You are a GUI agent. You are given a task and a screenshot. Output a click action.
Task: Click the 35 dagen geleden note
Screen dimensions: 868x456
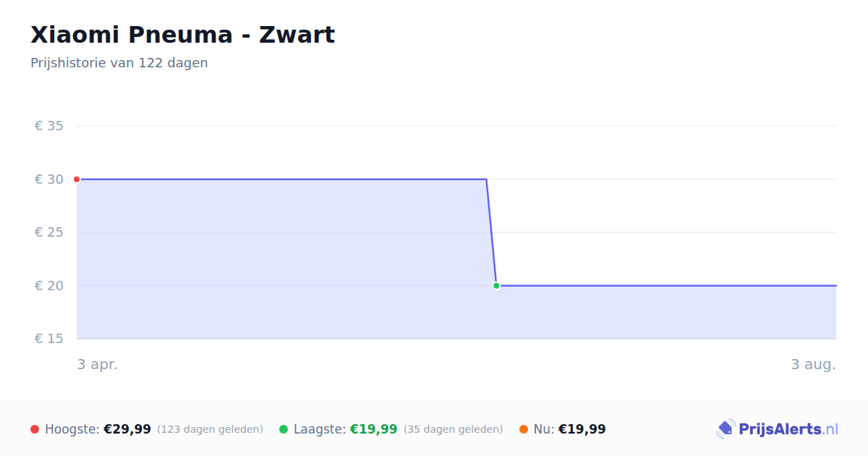453,430
